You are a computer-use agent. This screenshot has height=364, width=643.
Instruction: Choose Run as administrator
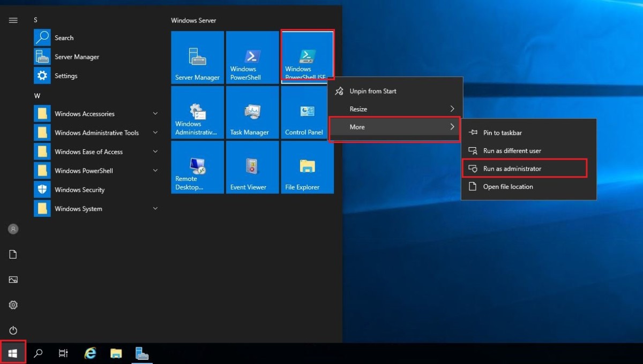tap(529, 169)
